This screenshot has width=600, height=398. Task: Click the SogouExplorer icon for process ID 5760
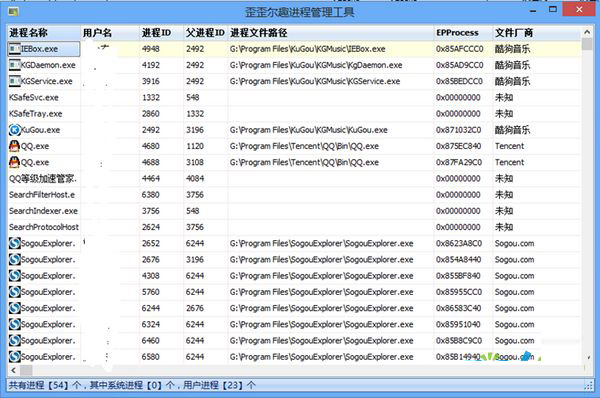(x=15, y=292)
